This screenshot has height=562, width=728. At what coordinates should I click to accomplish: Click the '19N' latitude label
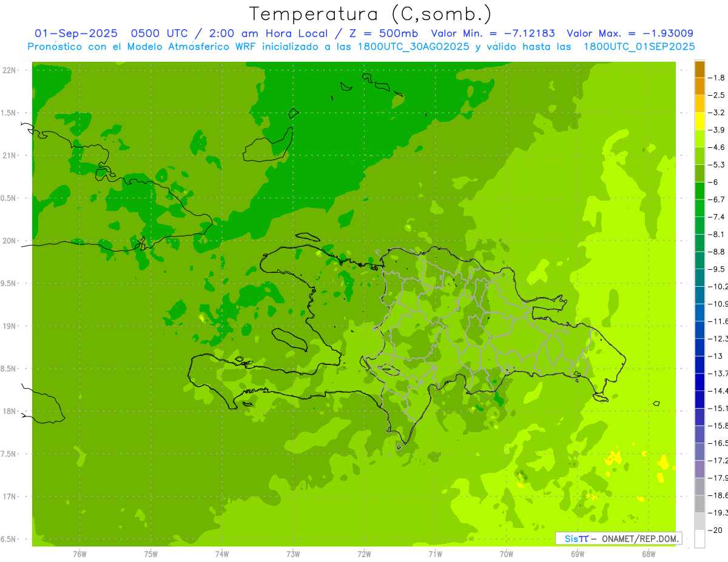coord(9,326)
